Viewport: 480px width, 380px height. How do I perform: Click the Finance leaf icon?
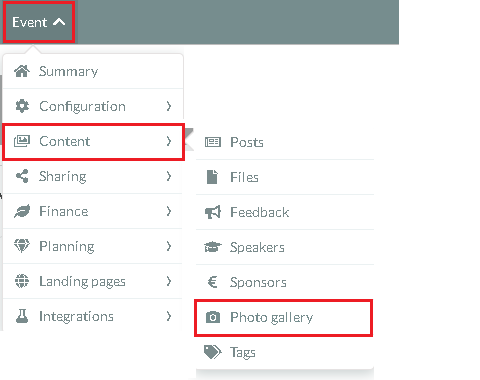22,211
